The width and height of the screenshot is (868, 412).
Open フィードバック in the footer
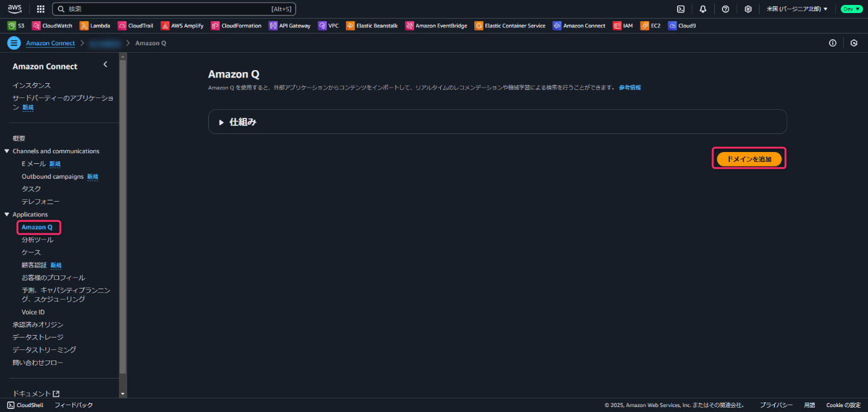tap(74, 405)
